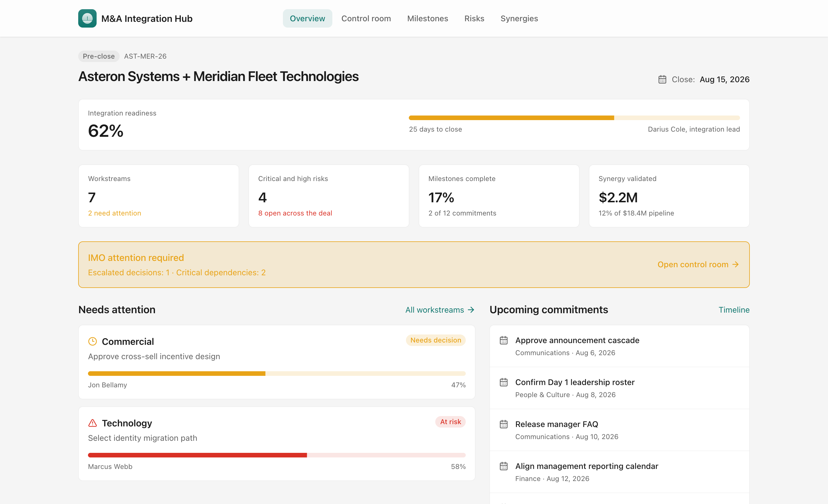Click the 25 days to close label
This screenshot has width=828, height=504.
(x=436, y=129)
